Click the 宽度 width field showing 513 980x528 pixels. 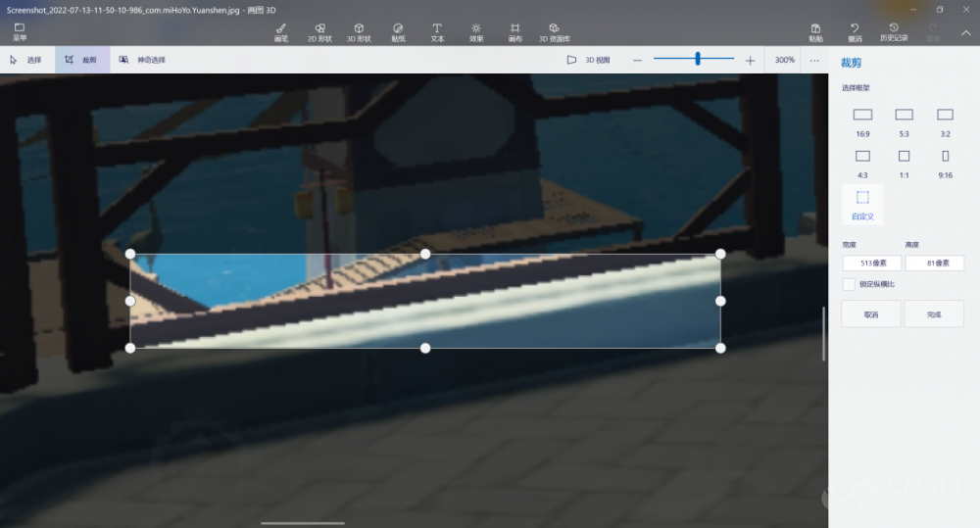[872, 264]
